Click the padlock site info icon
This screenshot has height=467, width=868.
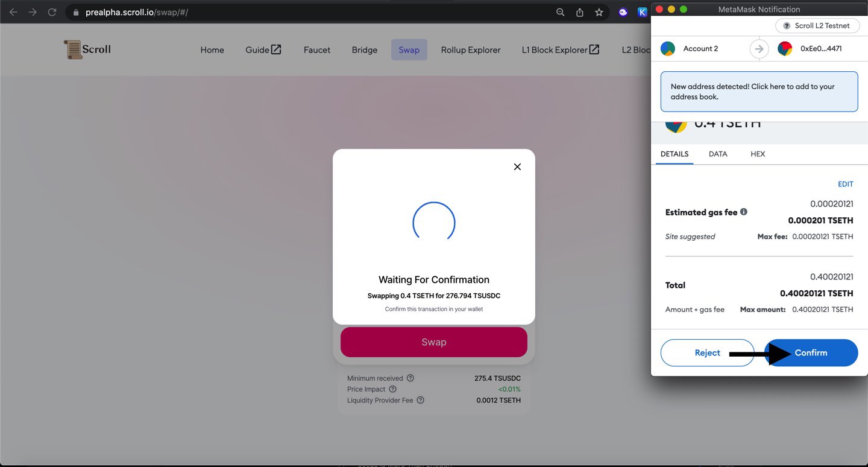[75, 12]
